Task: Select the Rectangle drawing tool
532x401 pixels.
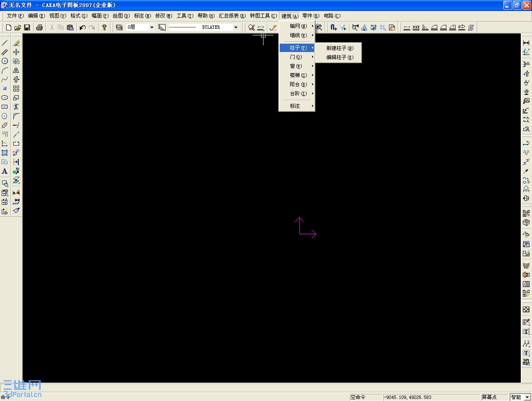Action: (x=5, y=107)
